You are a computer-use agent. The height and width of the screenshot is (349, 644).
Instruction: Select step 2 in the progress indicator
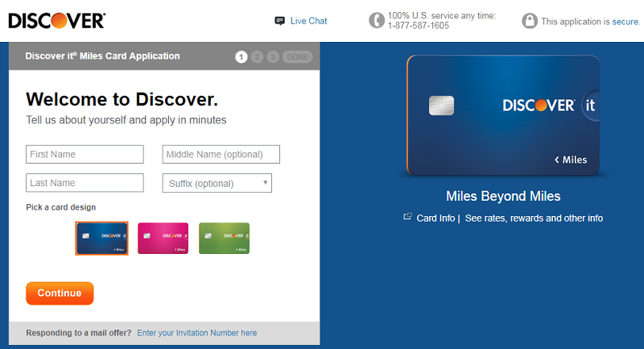coord(257,56)
